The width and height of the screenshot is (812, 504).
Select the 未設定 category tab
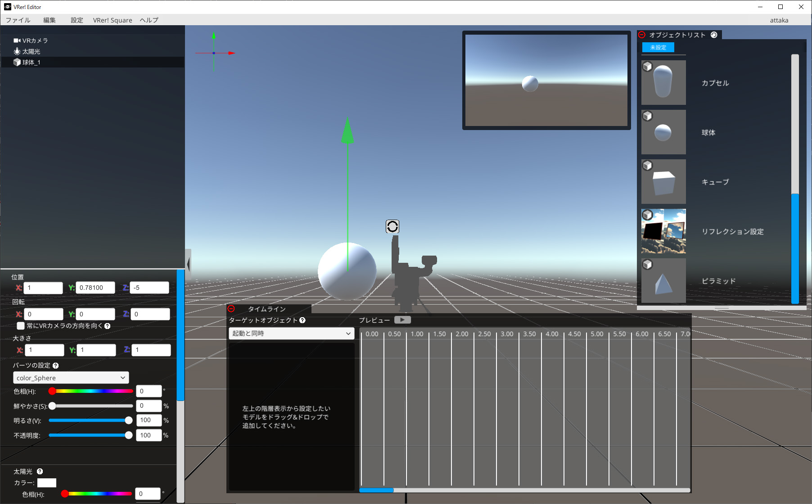tap(658, 47)
